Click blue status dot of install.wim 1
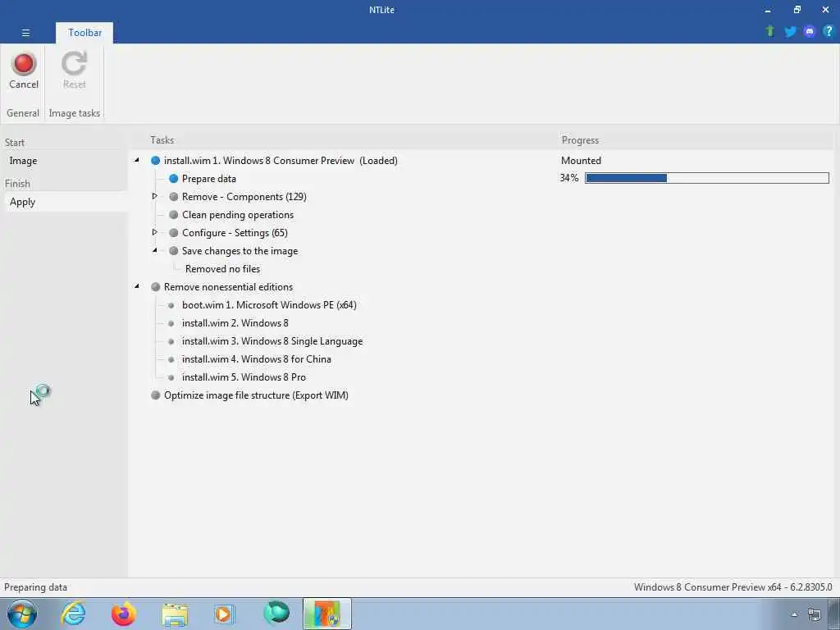The height and width of the screenshot is (630, 840). (x=155, y=161)
